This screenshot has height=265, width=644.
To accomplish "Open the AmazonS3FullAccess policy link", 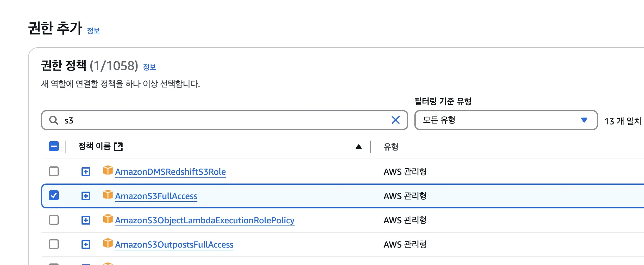I will 156,196.
